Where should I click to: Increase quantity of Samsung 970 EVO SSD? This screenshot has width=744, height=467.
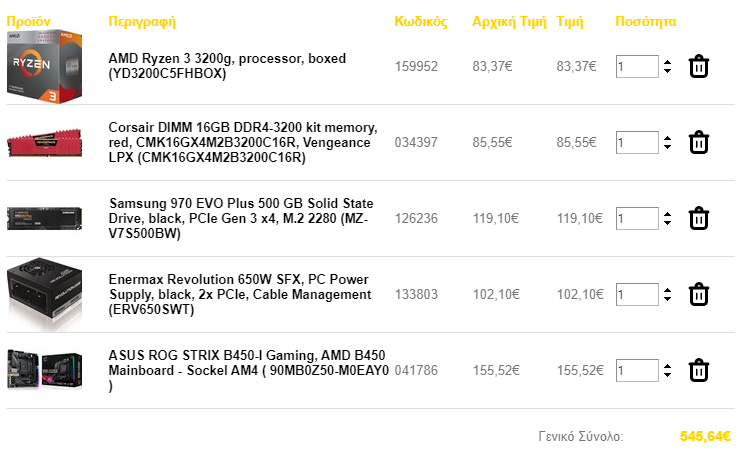click(x=668, y=214)
